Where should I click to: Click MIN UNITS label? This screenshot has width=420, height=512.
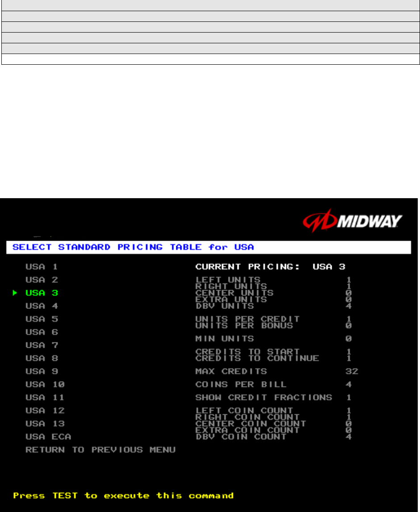point(225,339)
